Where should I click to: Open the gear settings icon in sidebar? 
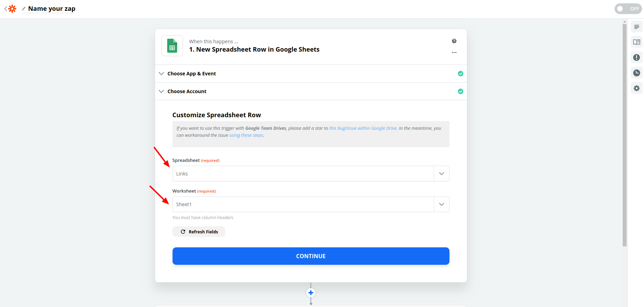click(x=637, y=88)
